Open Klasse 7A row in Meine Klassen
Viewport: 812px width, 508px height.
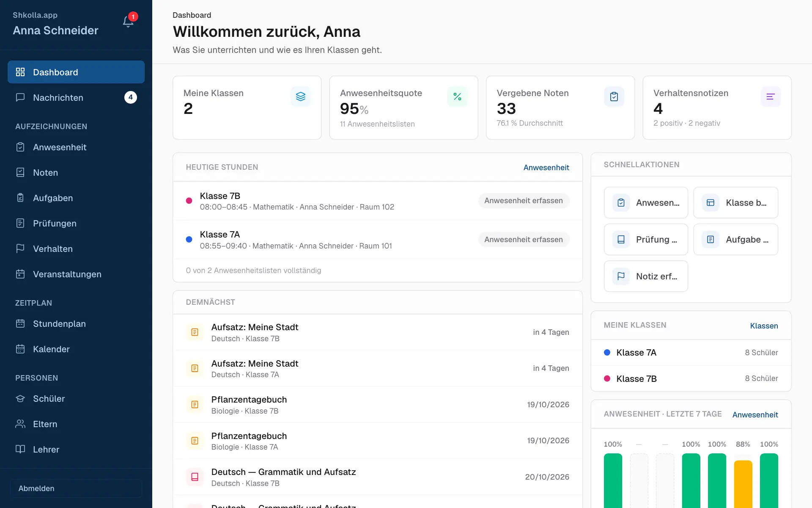[691, 352]
